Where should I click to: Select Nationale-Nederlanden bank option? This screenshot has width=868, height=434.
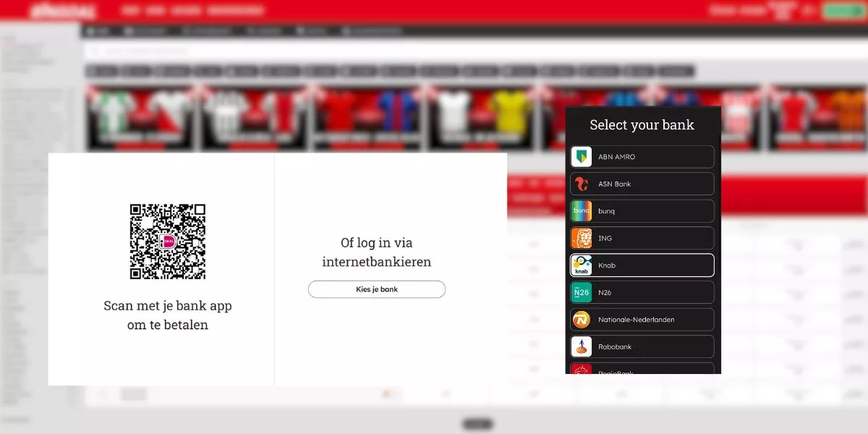click(x=642, y=320)
